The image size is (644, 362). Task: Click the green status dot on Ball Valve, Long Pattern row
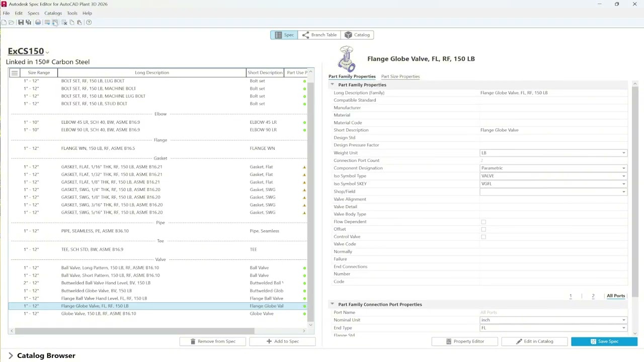[304, 268]
